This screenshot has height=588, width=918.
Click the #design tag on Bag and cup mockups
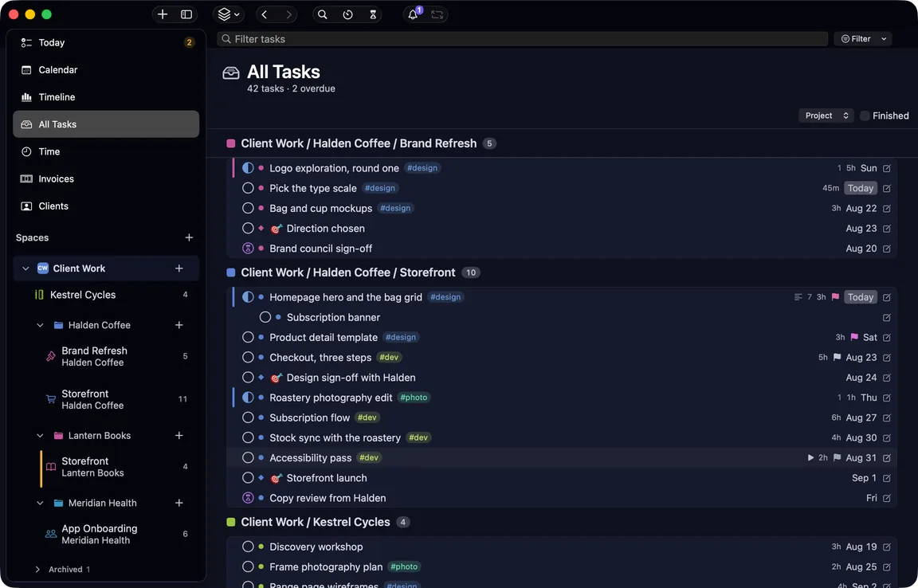click(395, 208)
